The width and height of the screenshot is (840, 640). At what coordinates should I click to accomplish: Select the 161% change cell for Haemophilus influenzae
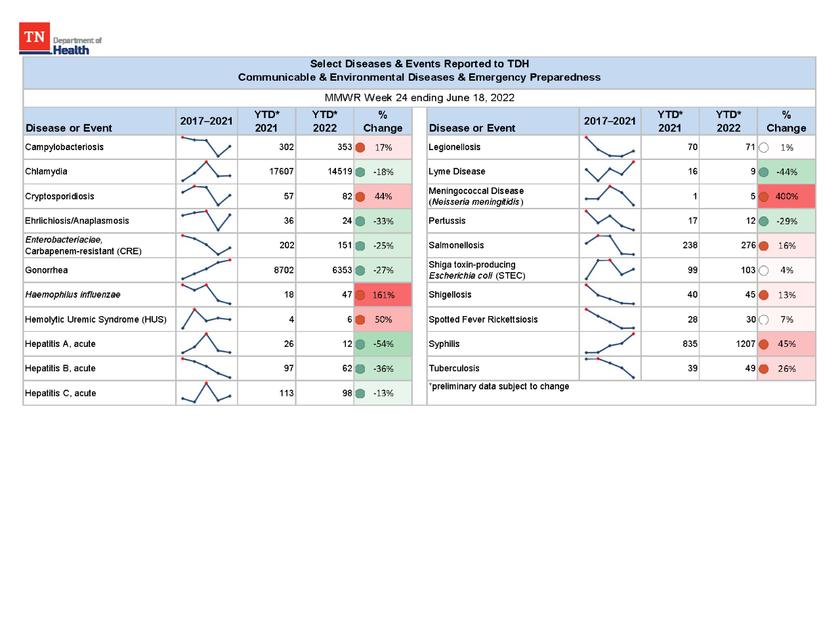click(x=383, y=295)
